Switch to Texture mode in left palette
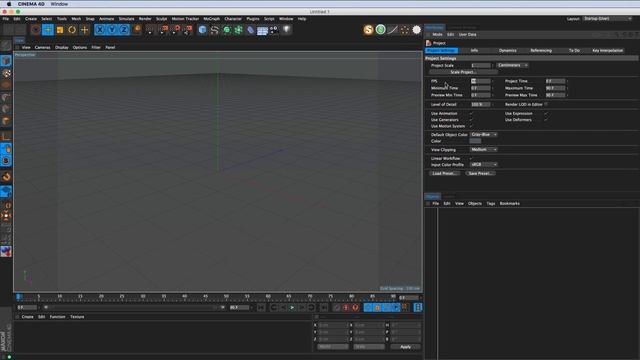Image resolution: width=640 pixels, height=360 pixels. point(6,73)
